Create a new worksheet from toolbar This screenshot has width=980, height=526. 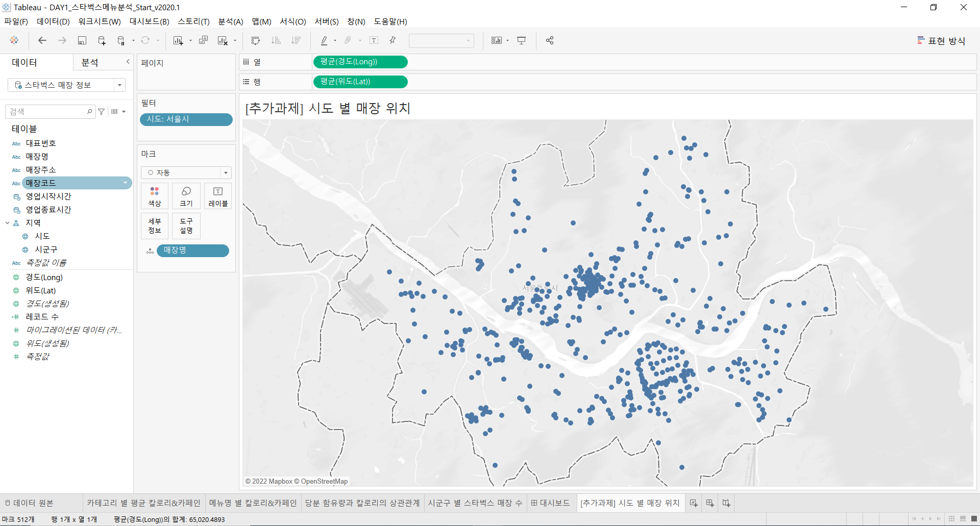pos(178,40)
